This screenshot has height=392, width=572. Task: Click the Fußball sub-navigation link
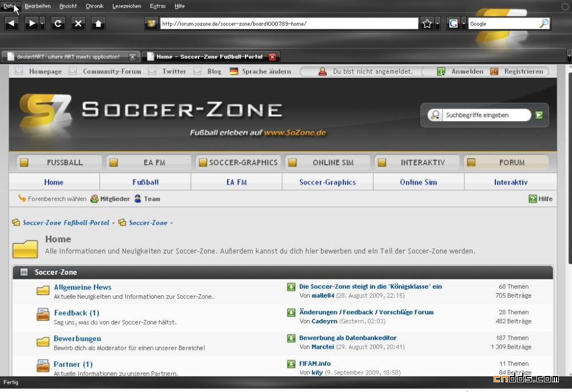point(145,182)
